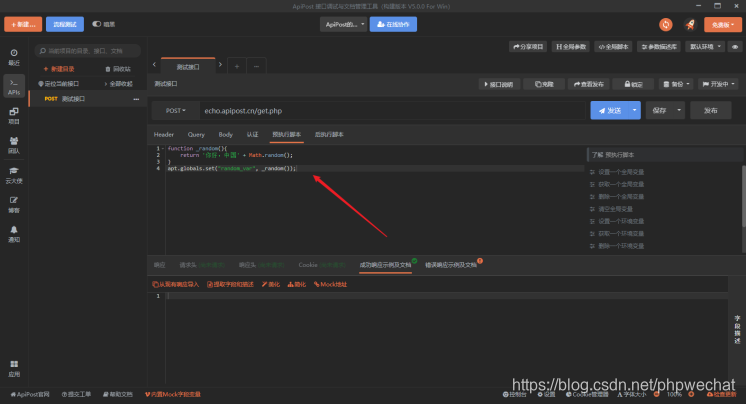Open the 最近 (recent) sidebar icon
The image size is (746, 404).
14,57
